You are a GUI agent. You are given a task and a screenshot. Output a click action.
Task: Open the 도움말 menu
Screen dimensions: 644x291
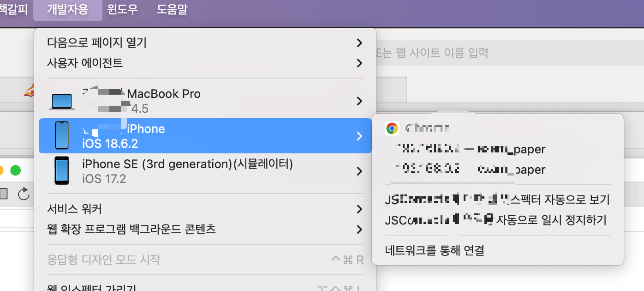(172, 9)
